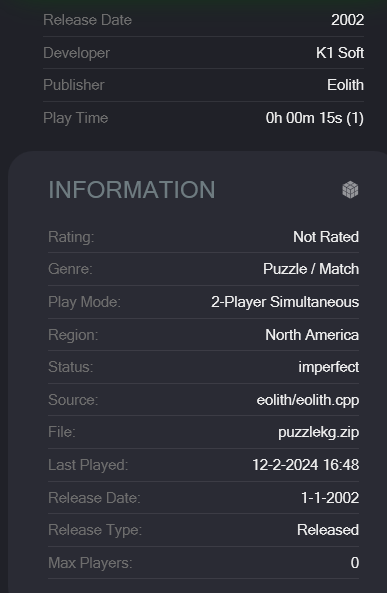Select the 2-Player Simultaneous play mode
Viewport: 387px width, 593px height.
pos(285,302)
